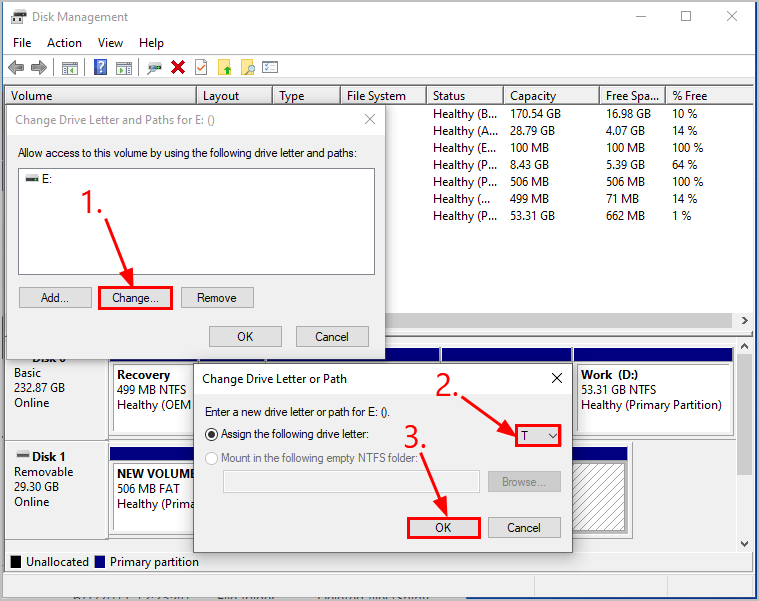The height and width of the screenshot is (601, 759).
Task: Click the volume list horizontal scroll right arrow
Action: [x=744, y=320]
